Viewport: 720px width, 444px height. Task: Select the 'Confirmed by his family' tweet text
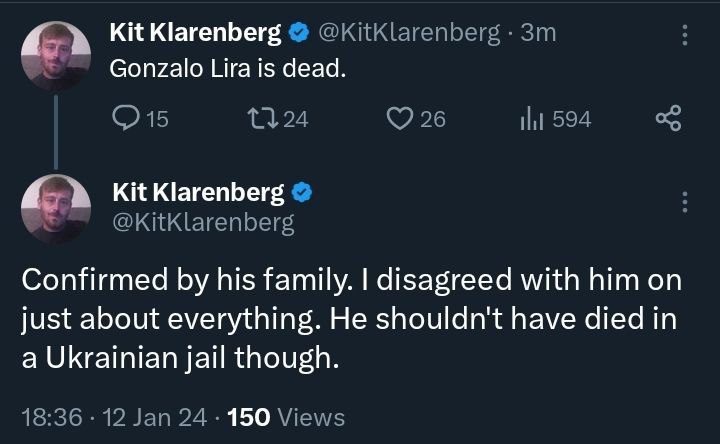pos(350,320)
